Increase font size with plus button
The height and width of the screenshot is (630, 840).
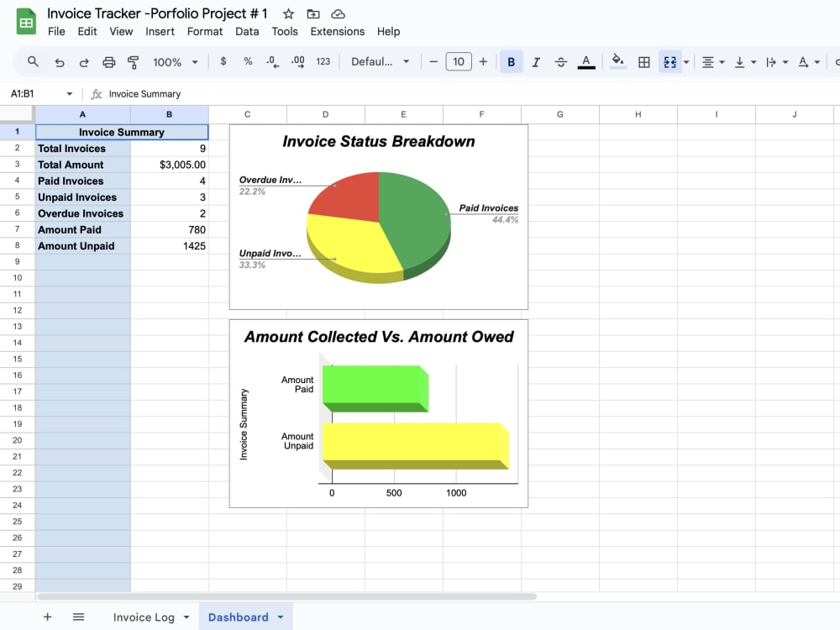[483, 61]
